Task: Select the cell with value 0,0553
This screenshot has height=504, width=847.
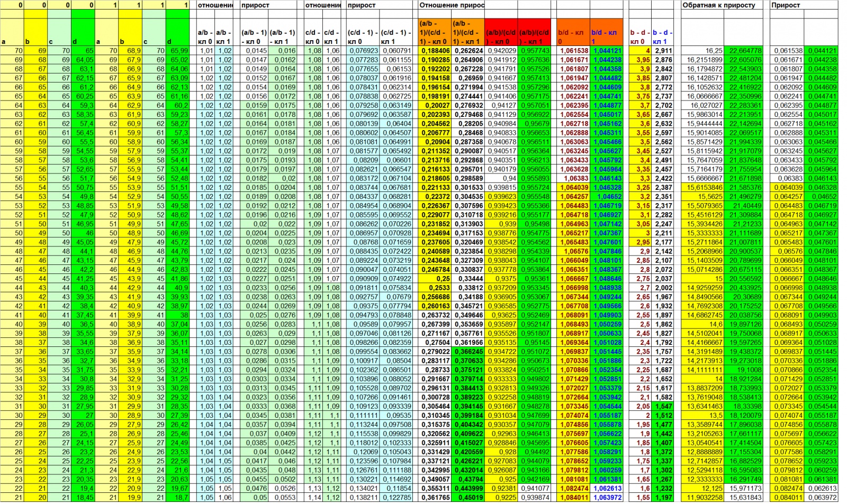Action: pos(283,497)
